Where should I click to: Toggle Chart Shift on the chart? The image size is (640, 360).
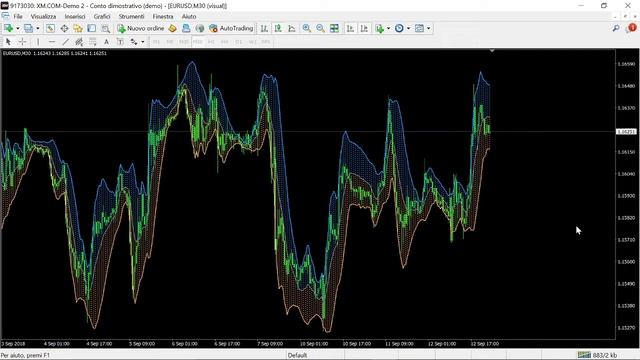364,28
